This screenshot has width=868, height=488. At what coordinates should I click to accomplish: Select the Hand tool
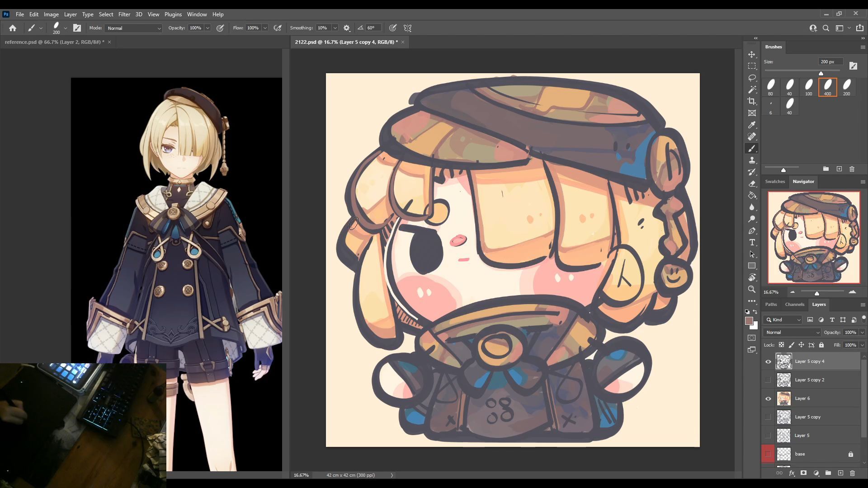click(x=752, y=277)
